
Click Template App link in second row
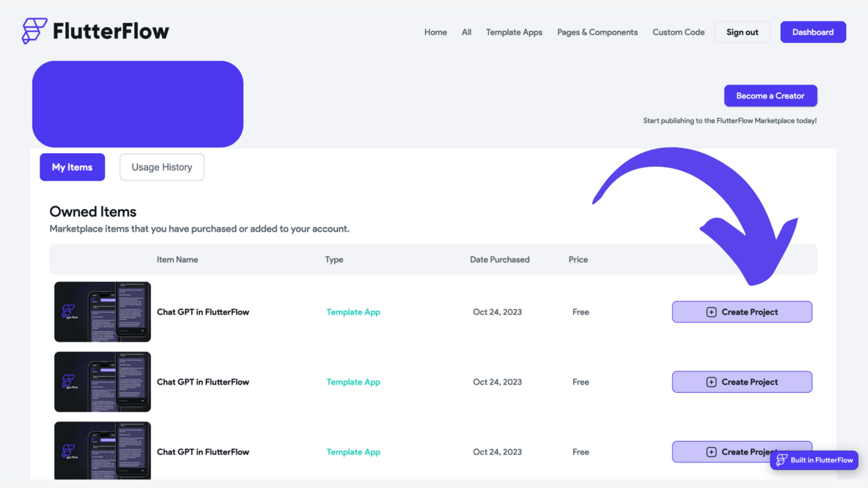[x=353, y=382]
